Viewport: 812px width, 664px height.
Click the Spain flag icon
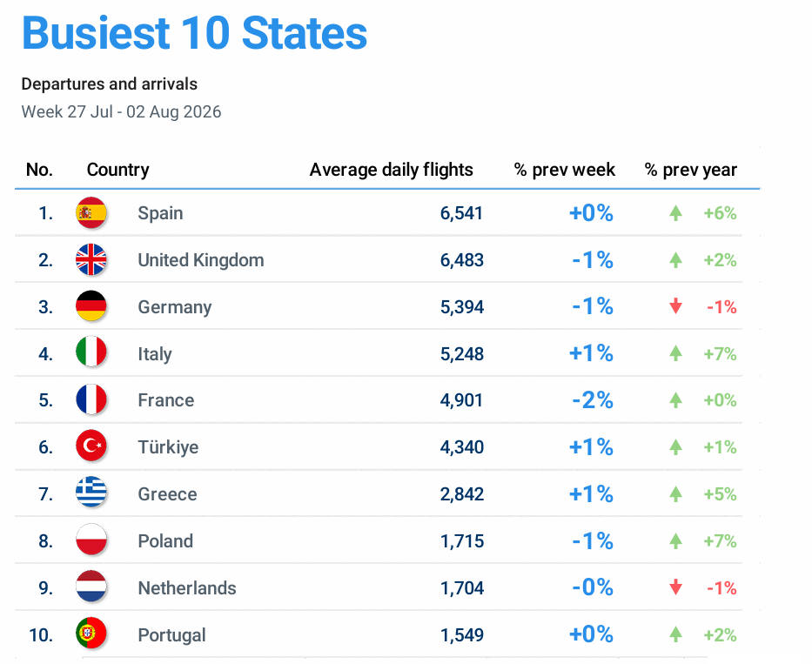[91, 212]
